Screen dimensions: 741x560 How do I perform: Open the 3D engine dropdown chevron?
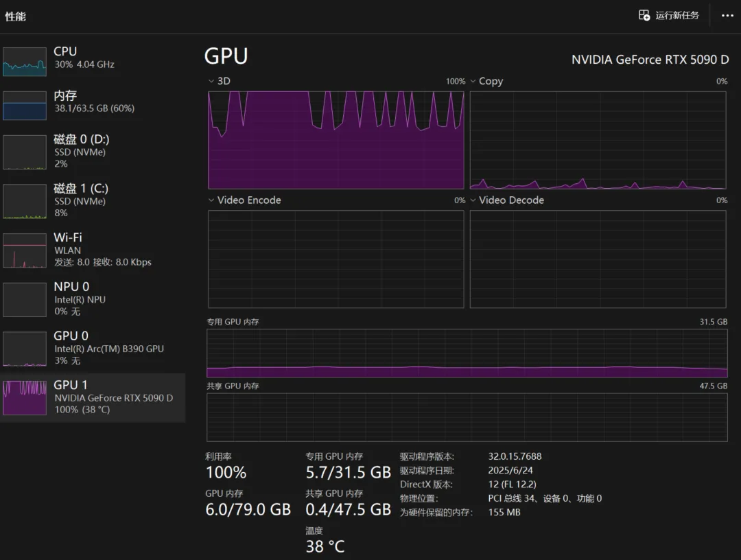point(211,81)
